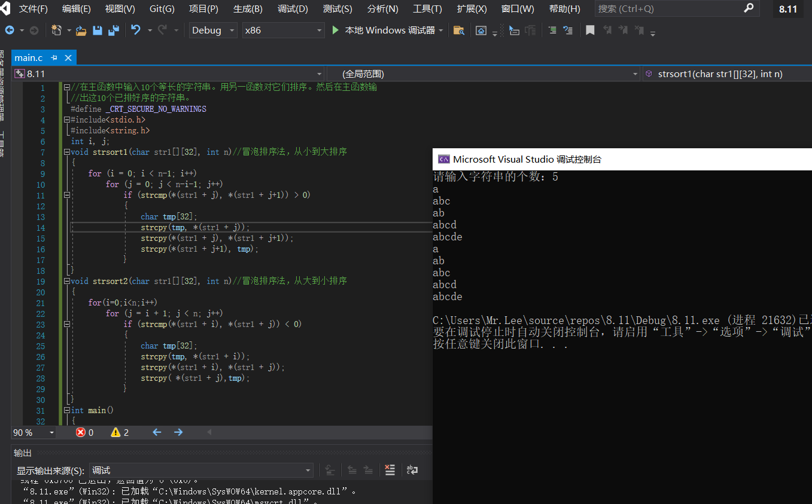The height and width of the screenshot is (504, 812).
Task: Open the 扩展(X) menu
Action: (x=472, y=9)
